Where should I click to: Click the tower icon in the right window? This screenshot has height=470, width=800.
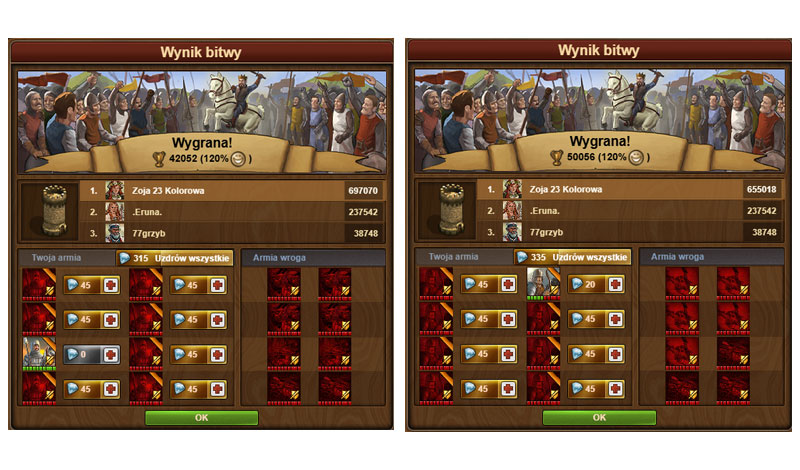click(x=452, y=209)
